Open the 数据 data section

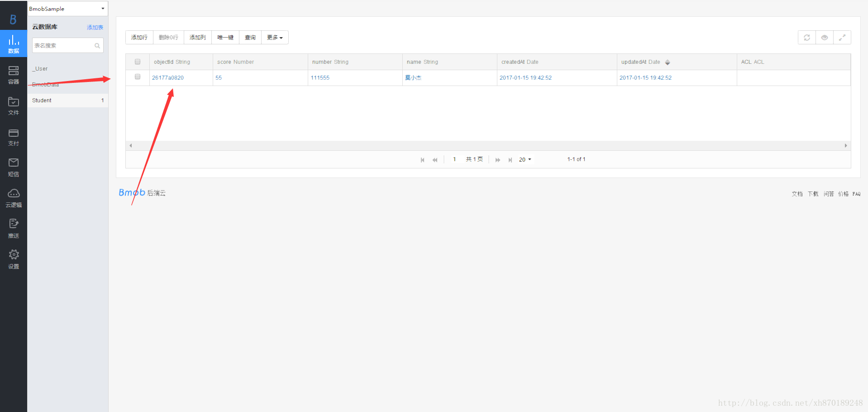click(14, 43)
